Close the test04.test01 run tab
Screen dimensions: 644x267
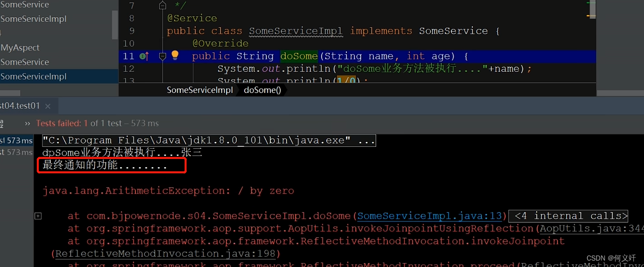(48, 106)
